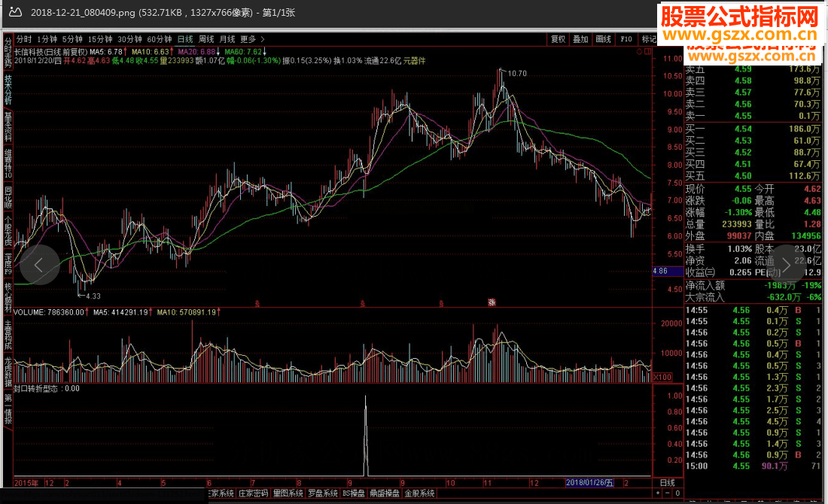Click the 叠加 overlay button
The width and height of the screenshot is (828, 504).
(581, 39)
